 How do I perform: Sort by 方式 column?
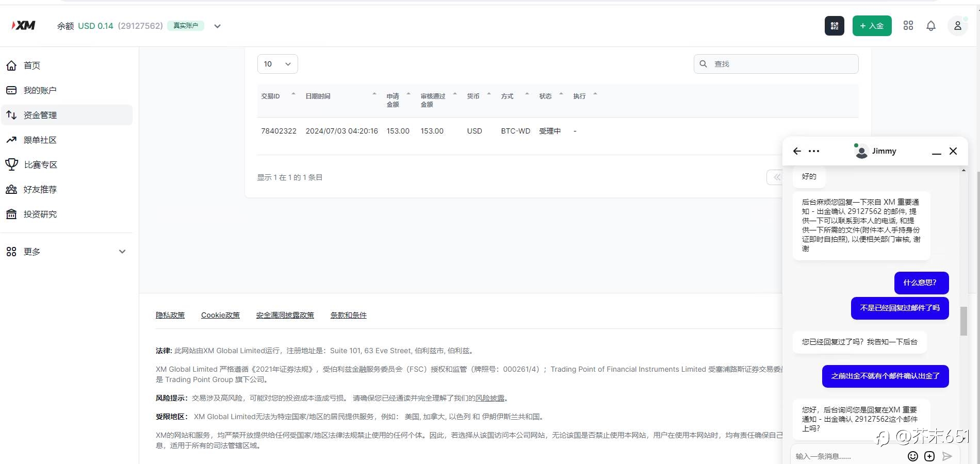click(x=515, y=96)
